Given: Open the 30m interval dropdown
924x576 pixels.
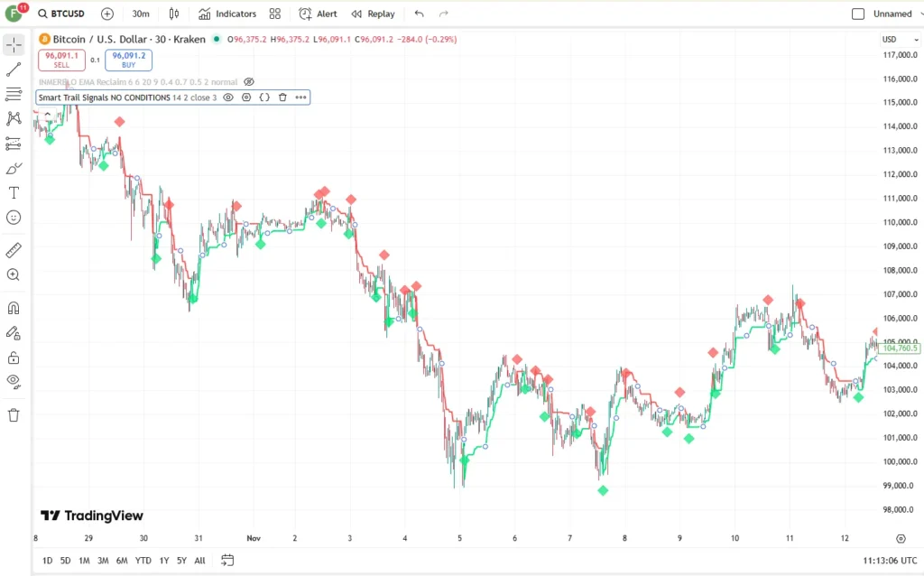Looking at the screenshot, I should (x=141, y=14).
